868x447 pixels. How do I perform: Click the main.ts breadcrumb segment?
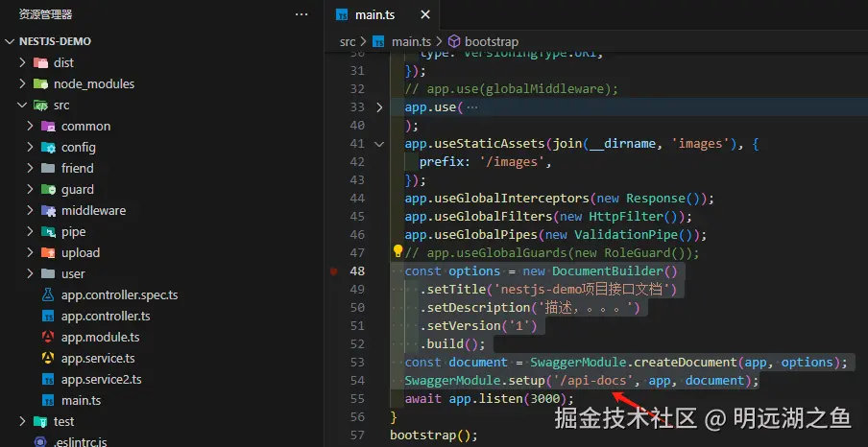click(411, 41)
